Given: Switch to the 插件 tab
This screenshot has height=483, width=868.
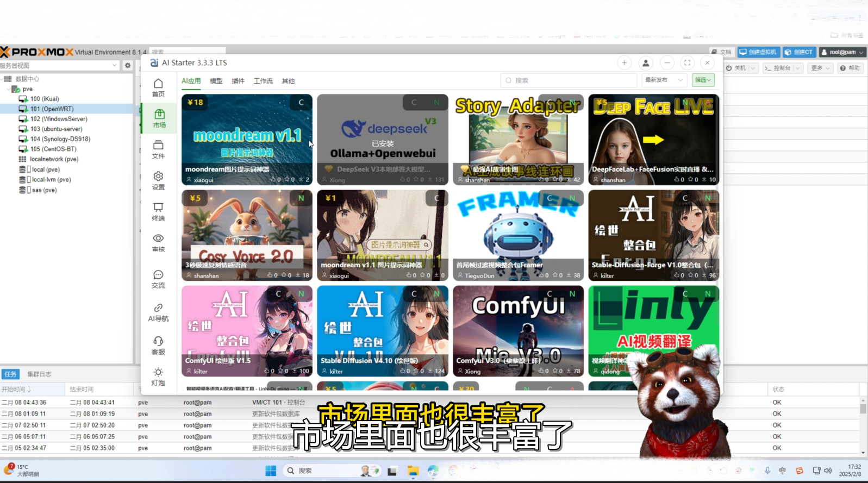Looking at the screenshot, I should click(x=238, y=81).
